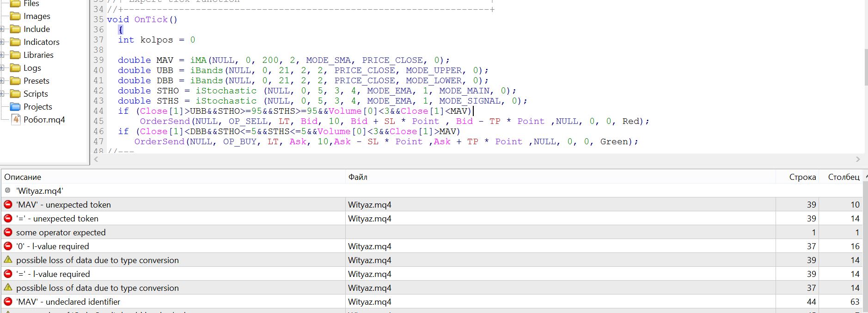Select the Indicators folder
868x313 pixels.
41,42
